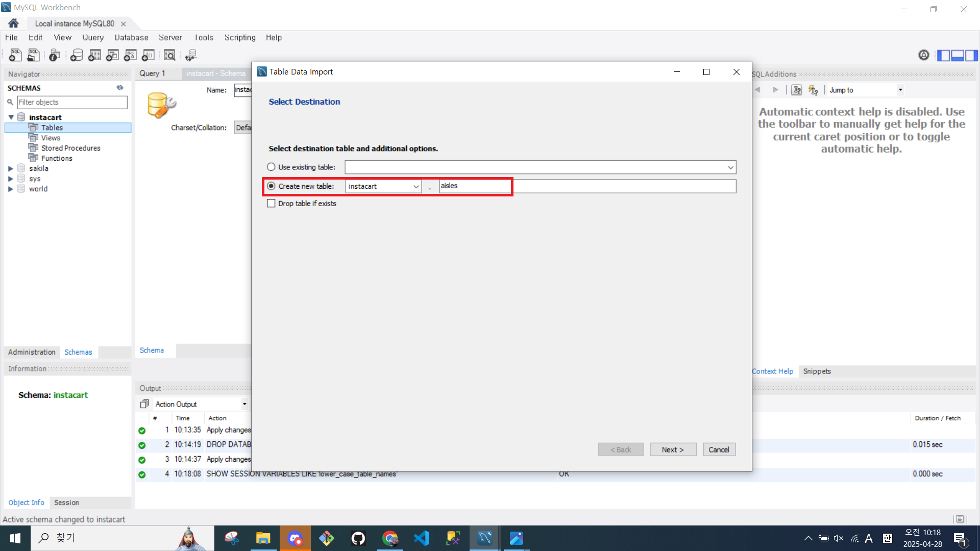Screen dimensions: 980x551
Task: Click the new SQL tab icon
Action: [x=15, y=55]
